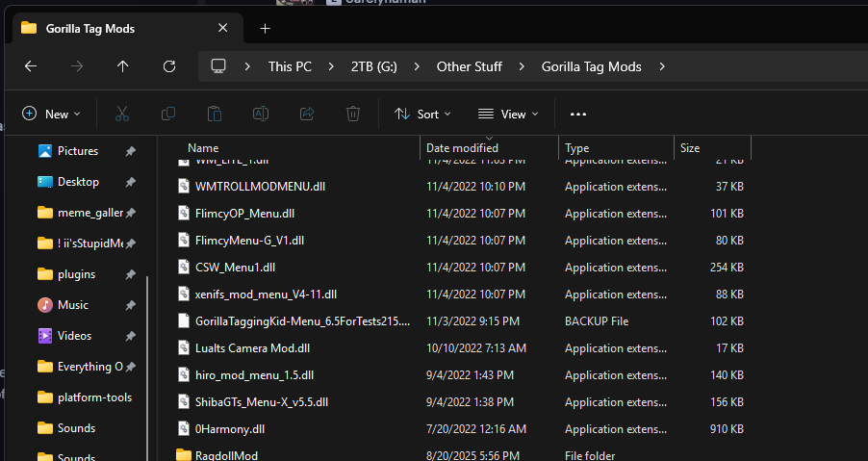Screen dimensions: 868x461
Task: Open the ! ii'sStupidMe folder in the sidebar
Action: 80,243
